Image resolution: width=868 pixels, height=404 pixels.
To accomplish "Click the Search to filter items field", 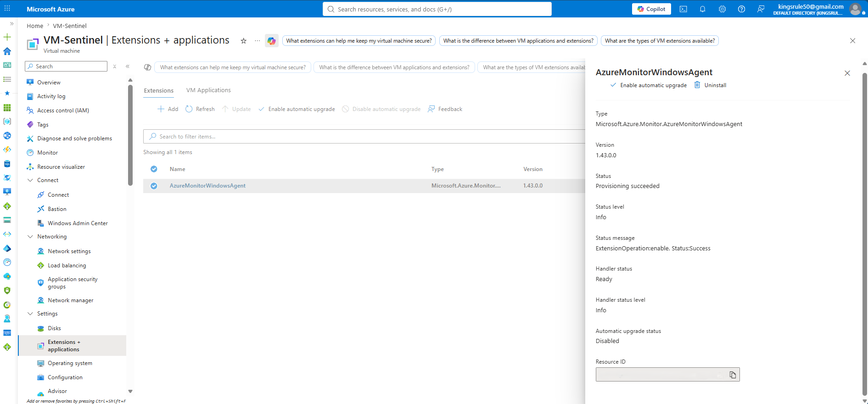I will (x=364, y=137).
